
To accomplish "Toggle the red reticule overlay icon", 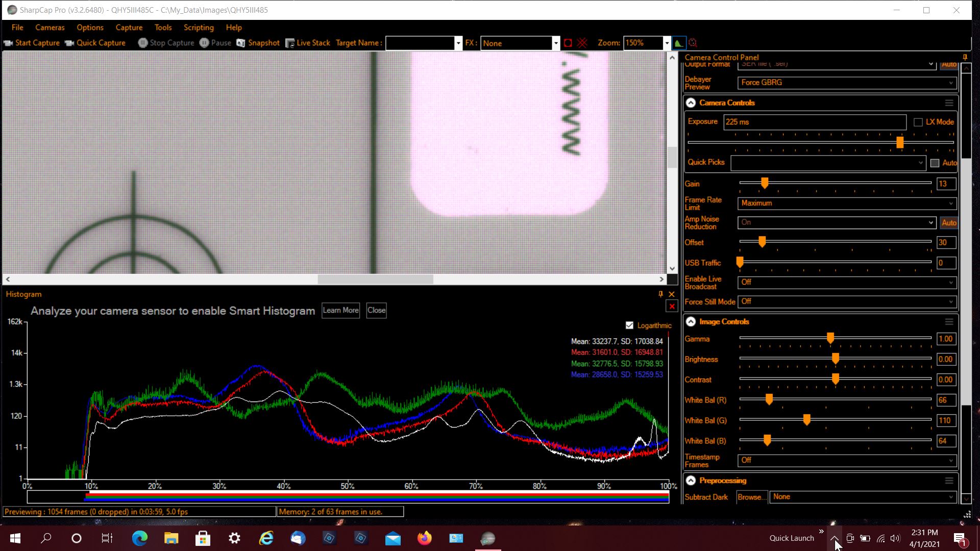I will (x=582, y=43).
